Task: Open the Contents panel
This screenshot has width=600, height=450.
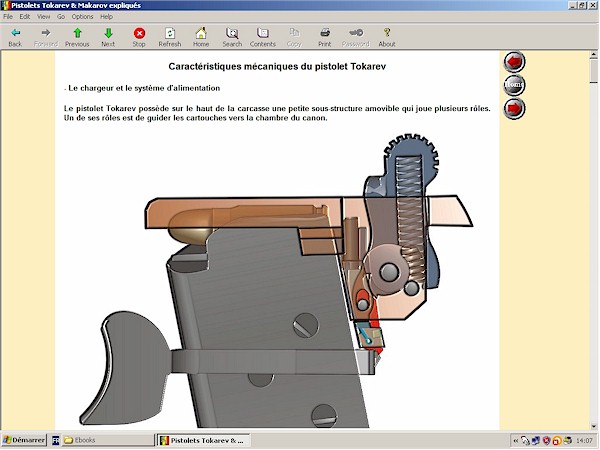Action: 263,37
